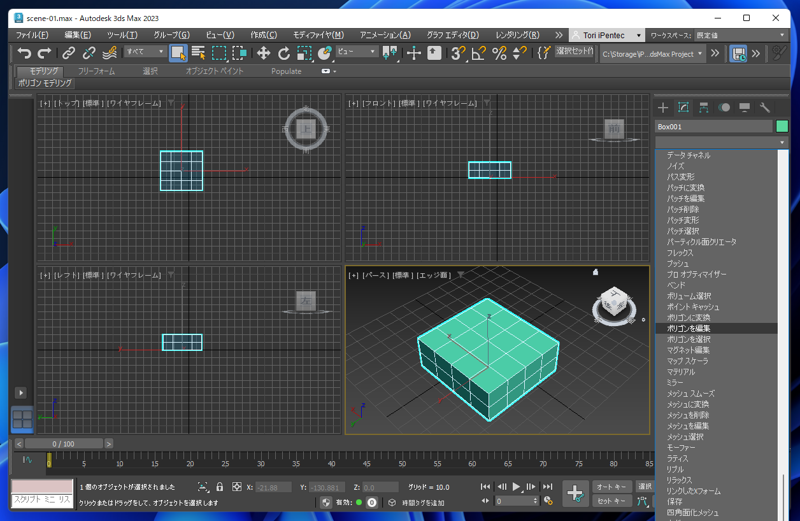This screenshot has width=800, height=521.
Task: Switch to the フリーフォーム ribbon tab
Action: point(96,72)
